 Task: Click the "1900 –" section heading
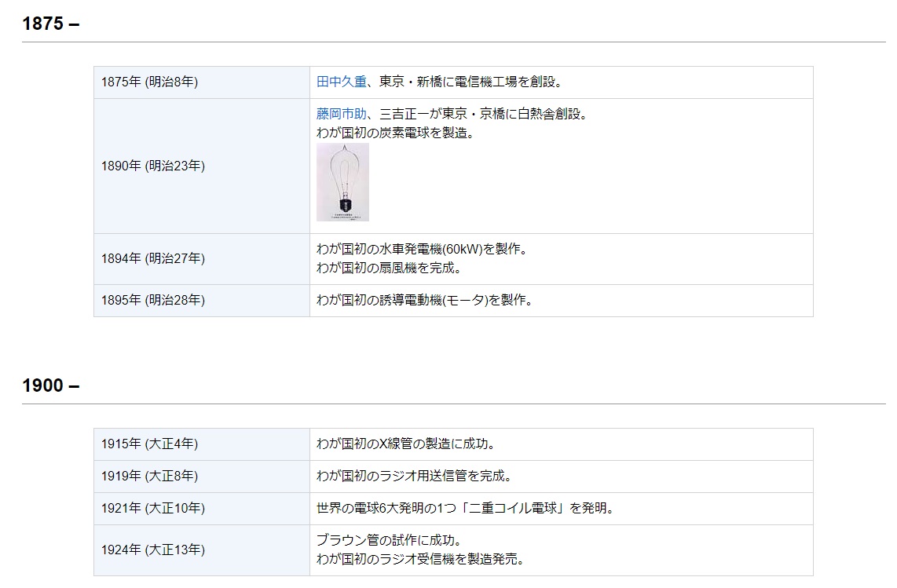[51, 385]
